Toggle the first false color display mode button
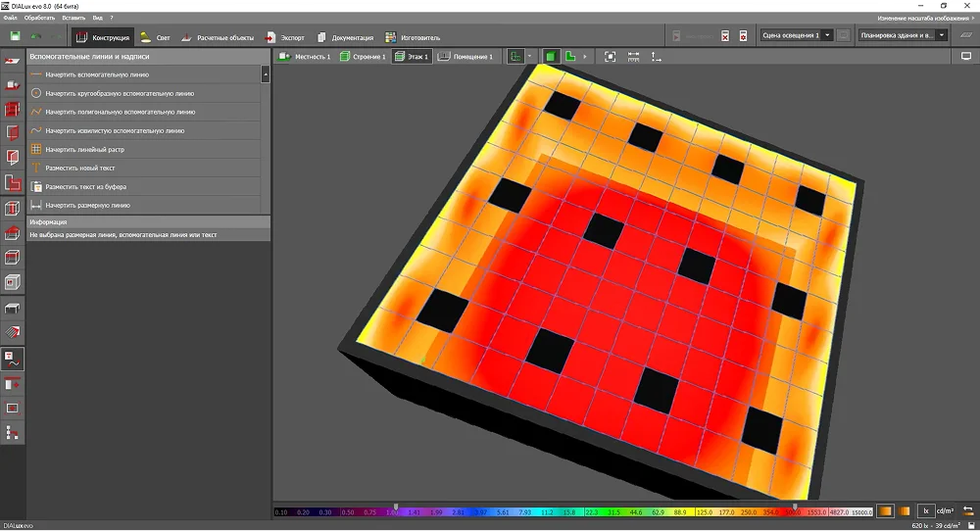 tap(884, 511)
